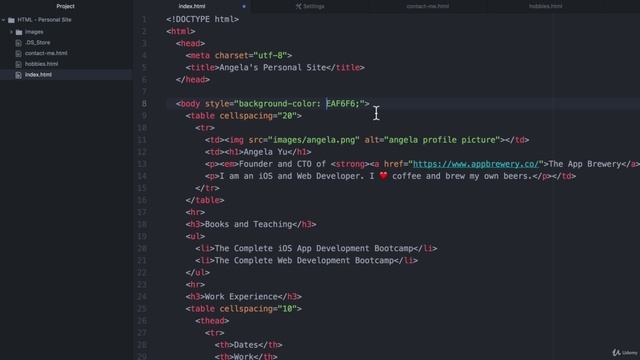Click "Angela's Personal Site" title text
The image size is (640, 360).
point(273,68)
